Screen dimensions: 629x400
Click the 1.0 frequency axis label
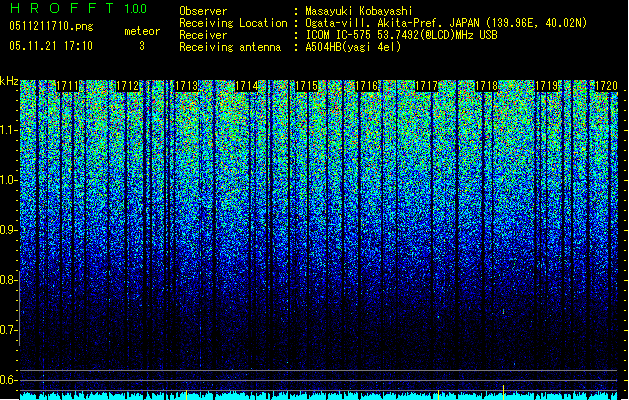point(8,180)
